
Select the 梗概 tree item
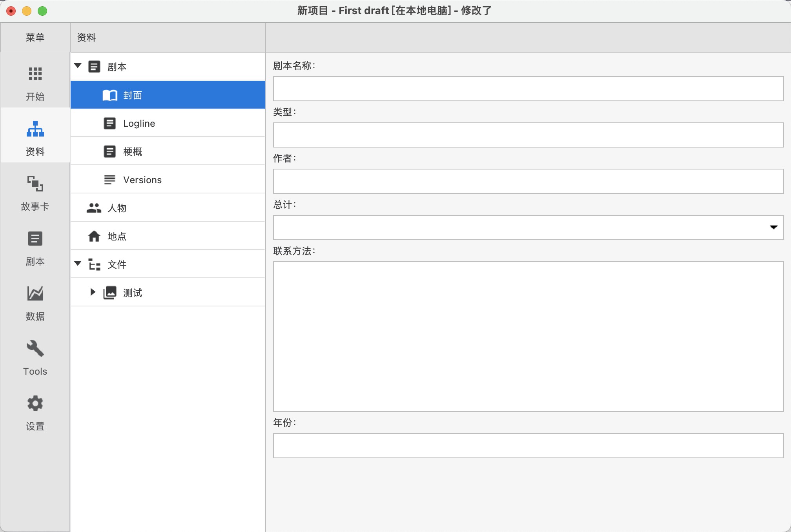pos(133,152)
